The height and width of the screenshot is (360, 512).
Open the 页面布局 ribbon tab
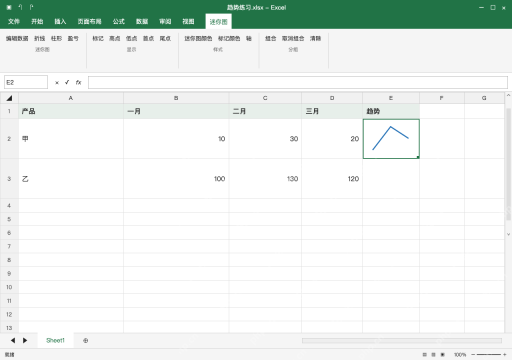(x=89, y=22)
